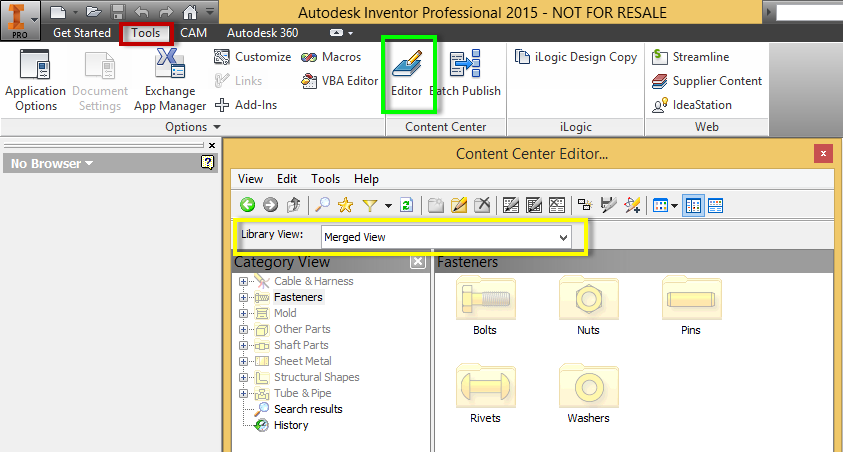Close the Category View pane
The width and height of the screenshot is (843, 452).
pyautogui.click(x=417, y=262)
